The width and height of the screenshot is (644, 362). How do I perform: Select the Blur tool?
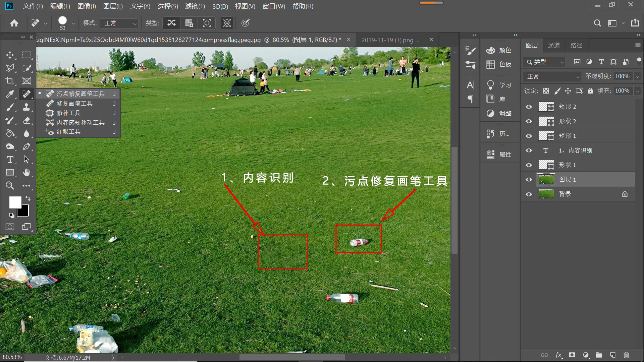(x=26, y=133)
